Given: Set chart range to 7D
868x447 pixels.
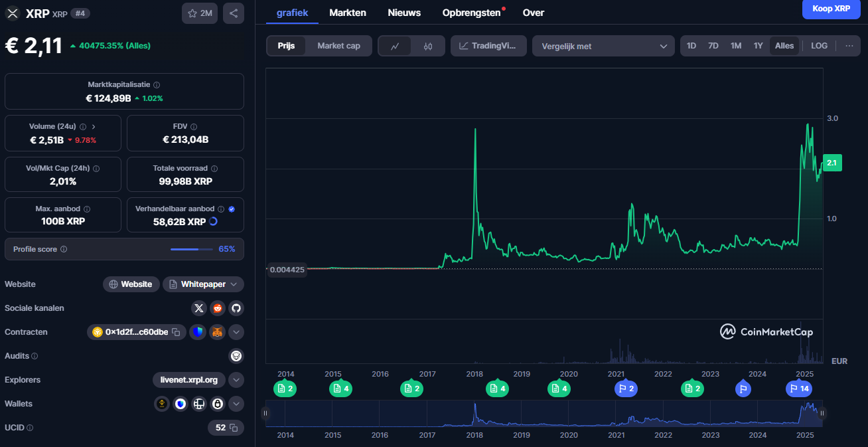Looking at the screenshot, I should pos(713,46).
